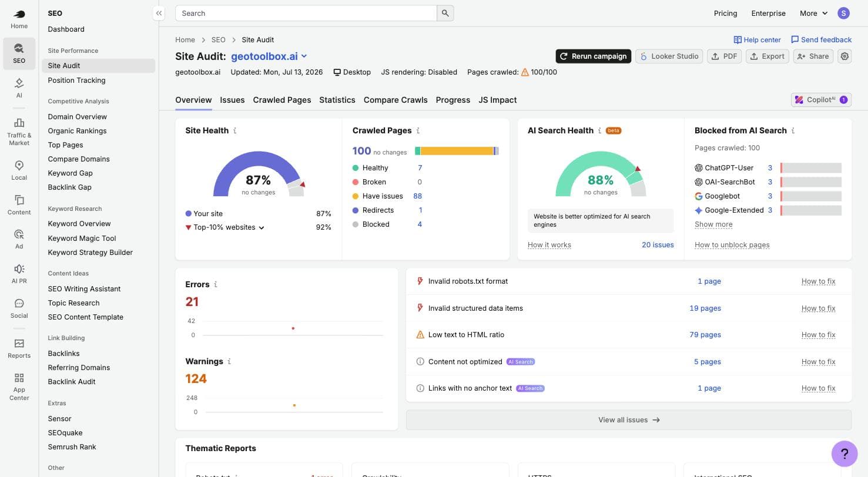Open the Progress tab
The image size is (868, 477).
(453, 100)
